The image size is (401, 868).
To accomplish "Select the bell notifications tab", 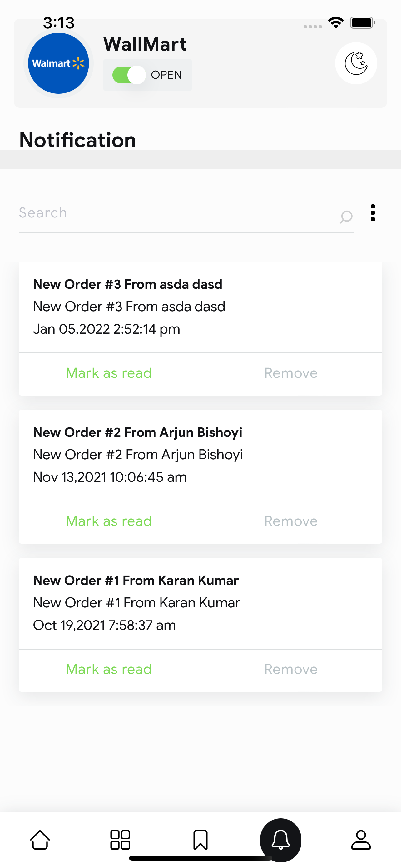I will (280, 839).
